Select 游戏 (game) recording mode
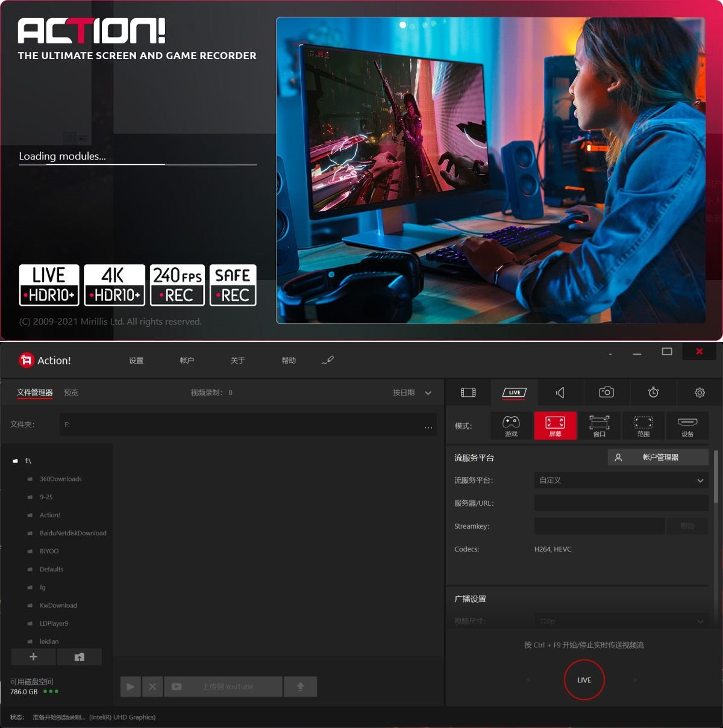This screenshot has width=723, height=728. [x=511, y=426]
